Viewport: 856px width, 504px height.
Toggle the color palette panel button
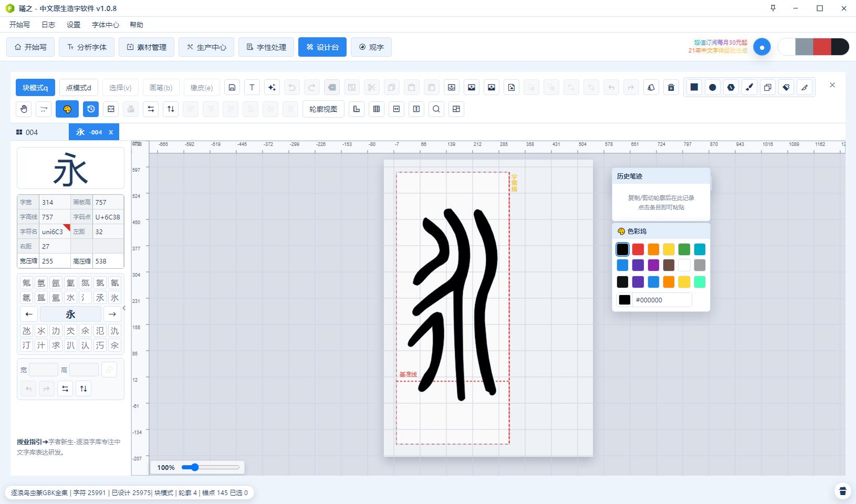(x=67, y=109)
